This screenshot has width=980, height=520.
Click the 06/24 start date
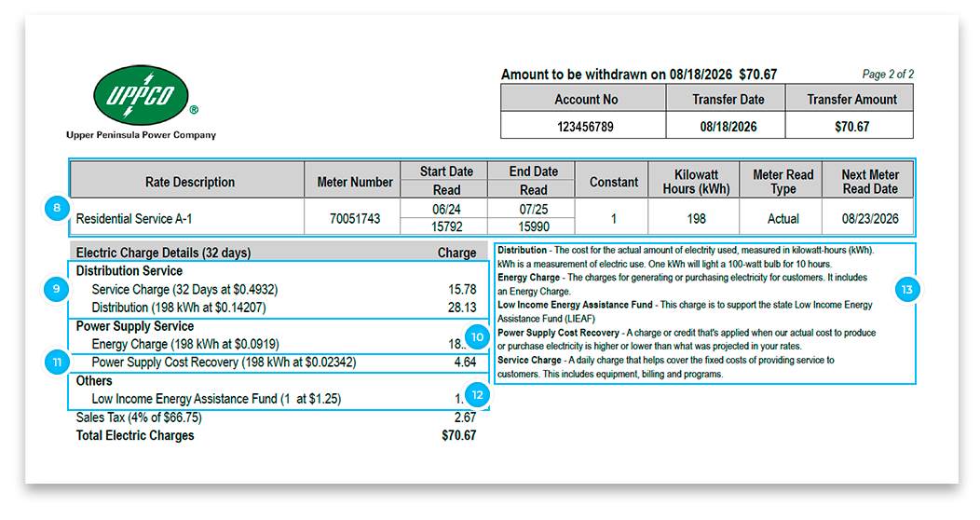(x=446, y=209)
